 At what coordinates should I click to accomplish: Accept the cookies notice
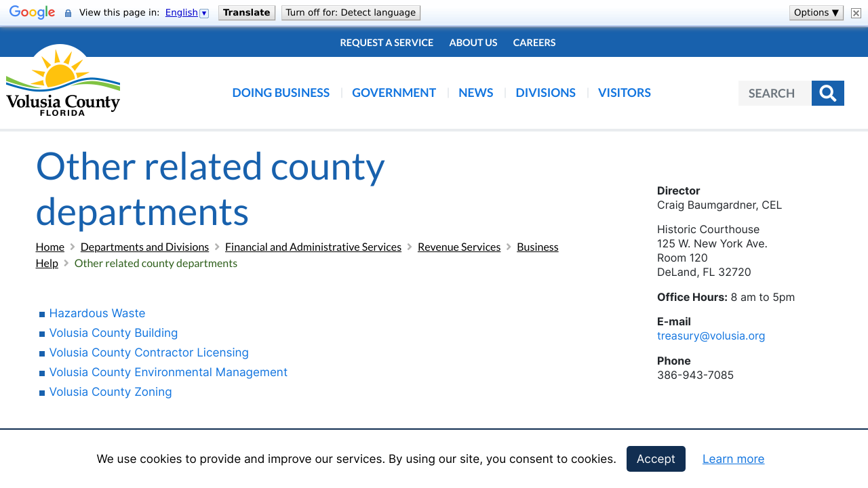pos(656,459)
